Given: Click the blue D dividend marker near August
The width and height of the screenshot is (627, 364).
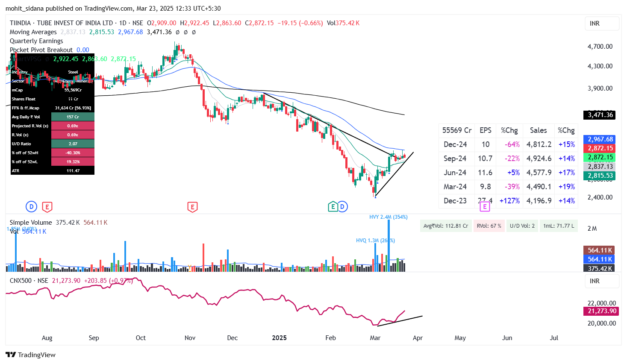Looking at the screenshot, I should coord(31,207).
